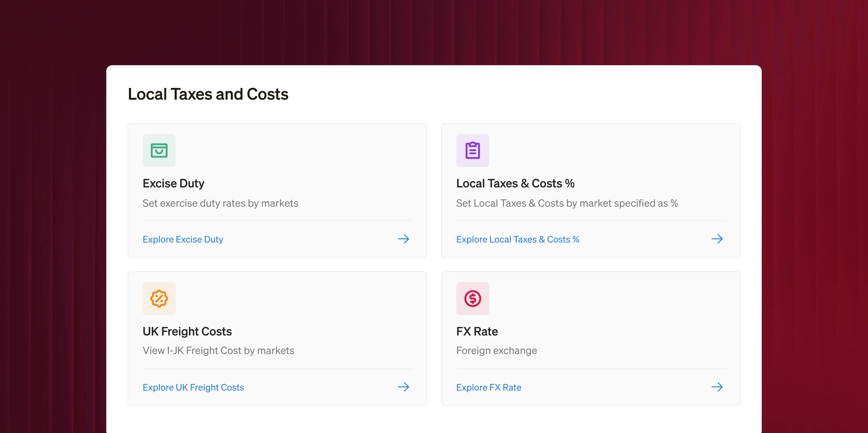The width and height of the screenshot is (868, 433).
Task: Click the 'View I-JK Freight Cost by markets' text
Action: [x=218, y=351]
